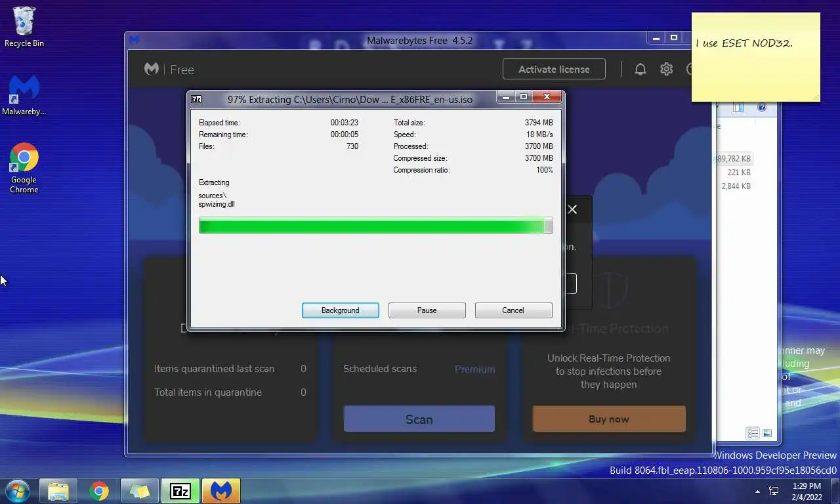Close the Malwarebytes popup with X
Viewport: 840px width, 504px height.
click(x=572, y=209)
